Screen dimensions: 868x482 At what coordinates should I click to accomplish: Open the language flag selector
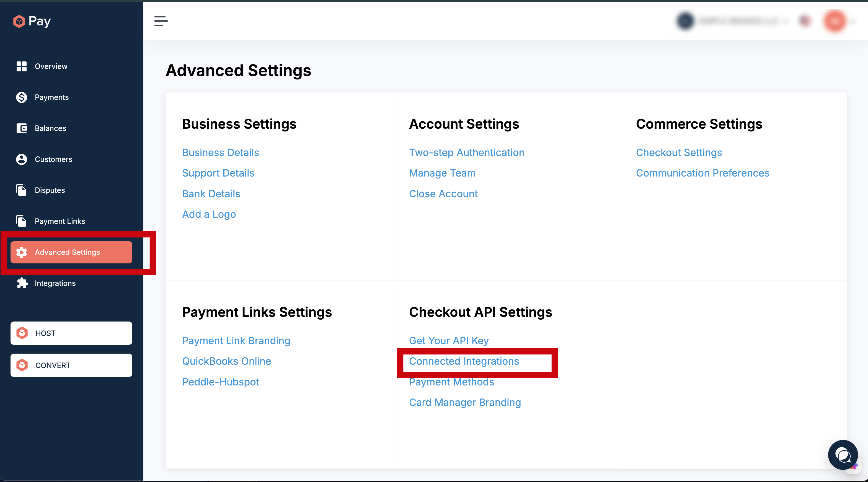[x=805, y=21]
